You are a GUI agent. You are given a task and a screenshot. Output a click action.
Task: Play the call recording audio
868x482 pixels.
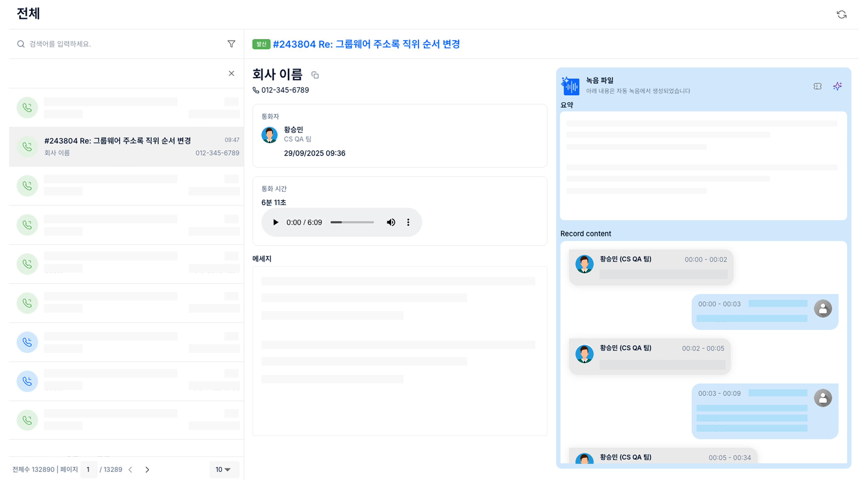coord(275,222)
